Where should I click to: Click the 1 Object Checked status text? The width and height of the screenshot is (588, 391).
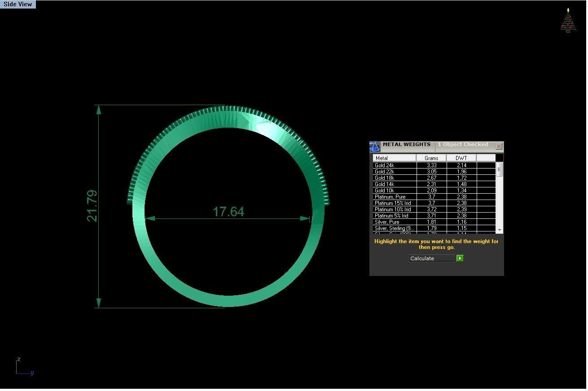click(x=463, y=145)
